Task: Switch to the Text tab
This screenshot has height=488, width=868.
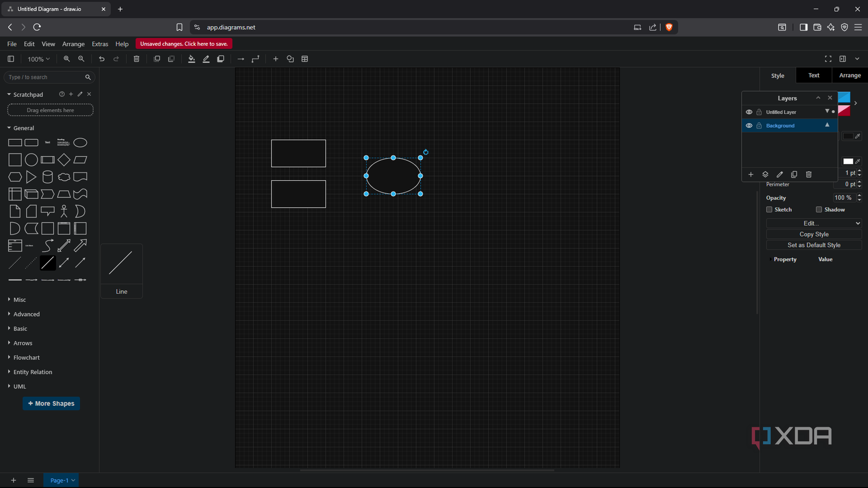Action: coord(814,75)
